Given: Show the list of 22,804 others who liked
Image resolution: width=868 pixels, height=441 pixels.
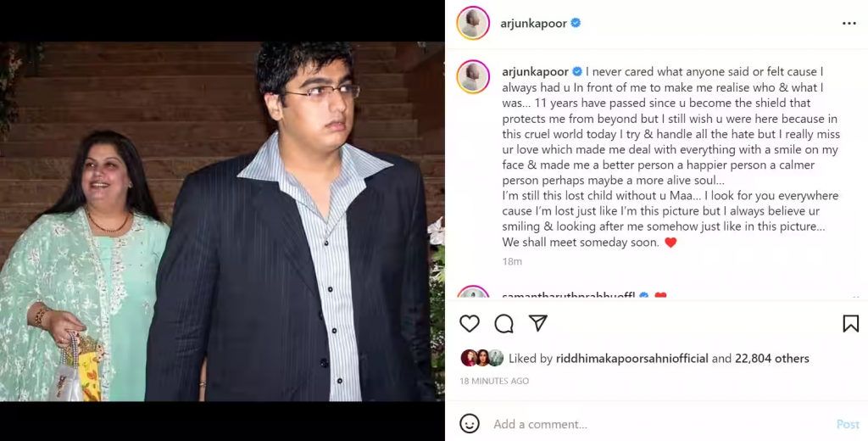Looking at the screenshot, I should tap(771, 359).
